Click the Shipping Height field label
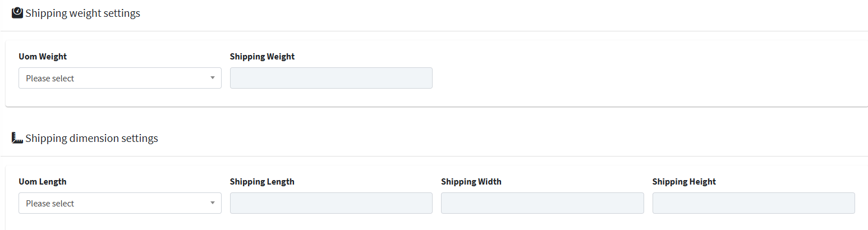Viewport: 868px width, 230px height. (685, 182)
